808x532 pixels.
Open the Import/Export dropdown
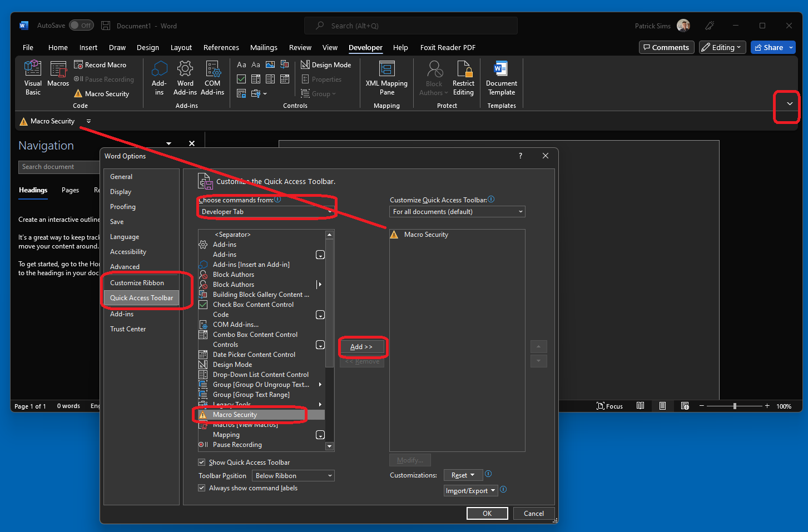470,491
